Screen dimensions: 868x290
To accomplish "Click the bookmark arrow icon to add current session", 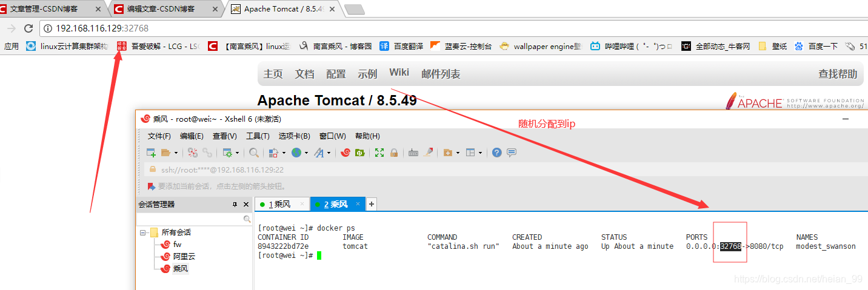I will 152,186.
